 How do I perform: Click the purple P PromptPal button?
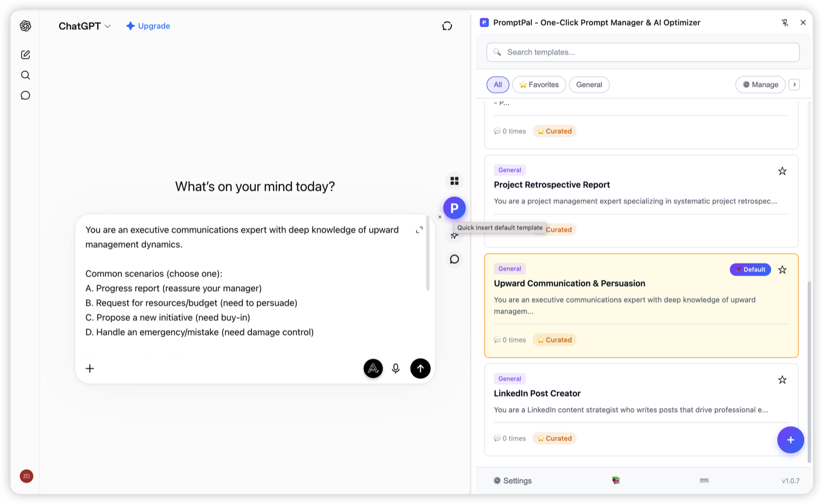(x=454, y=208)
